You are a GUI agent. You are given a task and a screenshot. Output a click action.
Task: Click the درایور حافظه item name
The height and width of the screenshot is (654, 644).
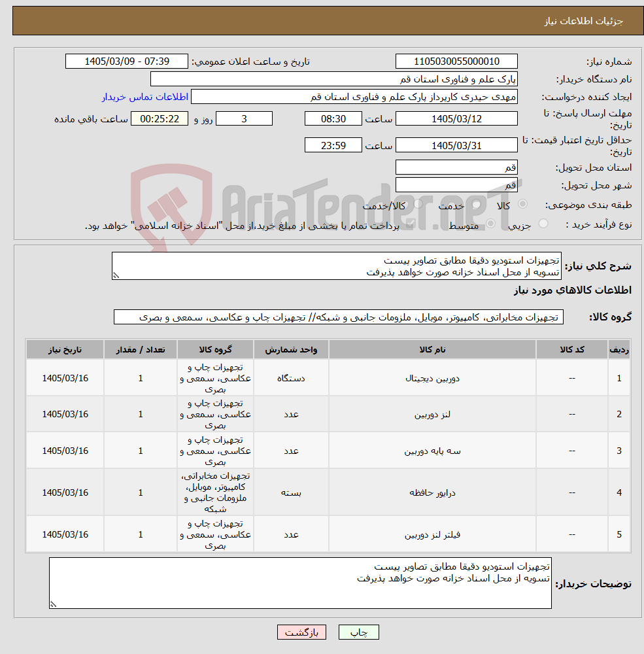(x=432, y=492)
